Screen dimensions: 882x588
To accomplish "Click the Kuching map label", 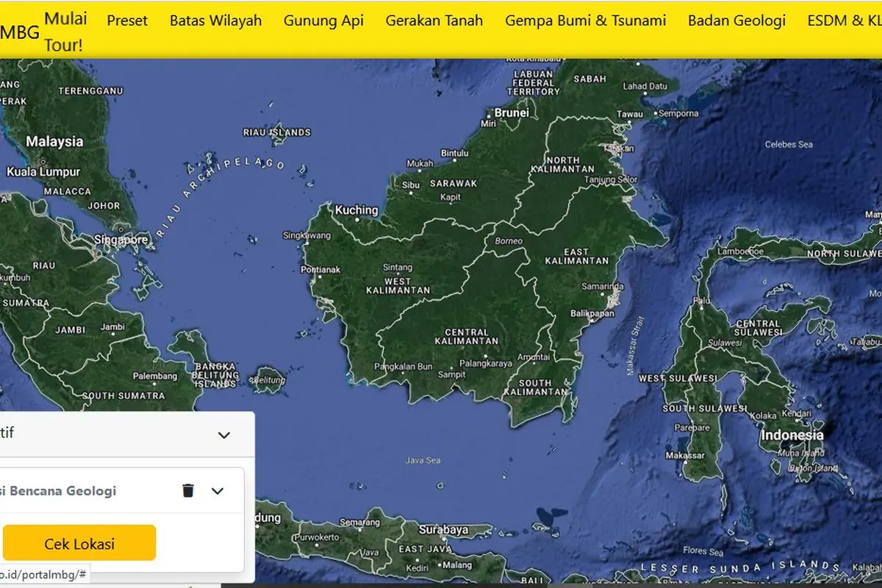I will (x=356, y=210).
